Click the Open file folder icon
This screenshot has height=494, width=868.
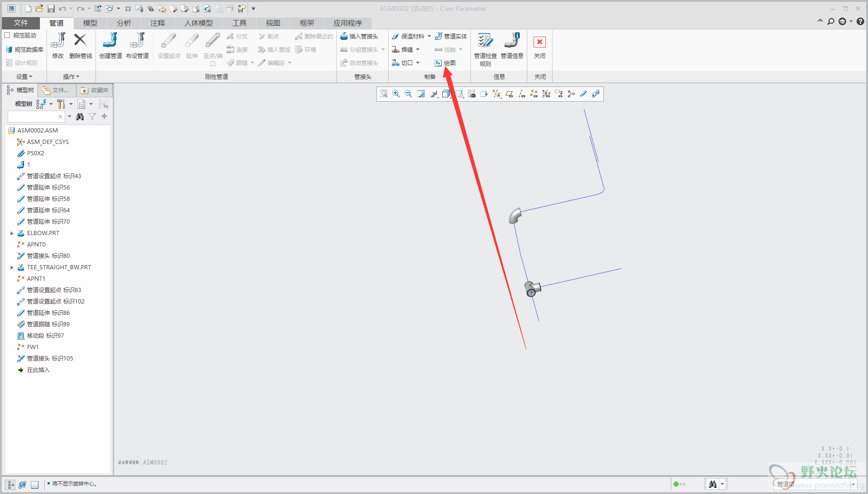(39, 9)
